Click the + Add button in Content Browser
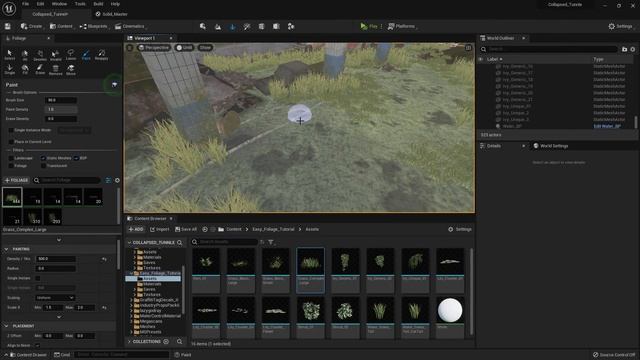 (x=136, y=229)
